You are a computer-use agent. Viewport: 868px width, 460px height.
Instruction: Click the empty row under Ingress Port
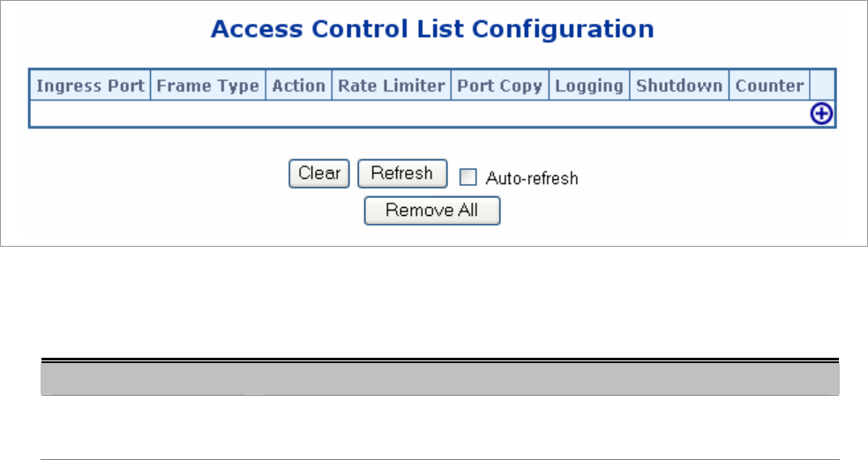89,114
